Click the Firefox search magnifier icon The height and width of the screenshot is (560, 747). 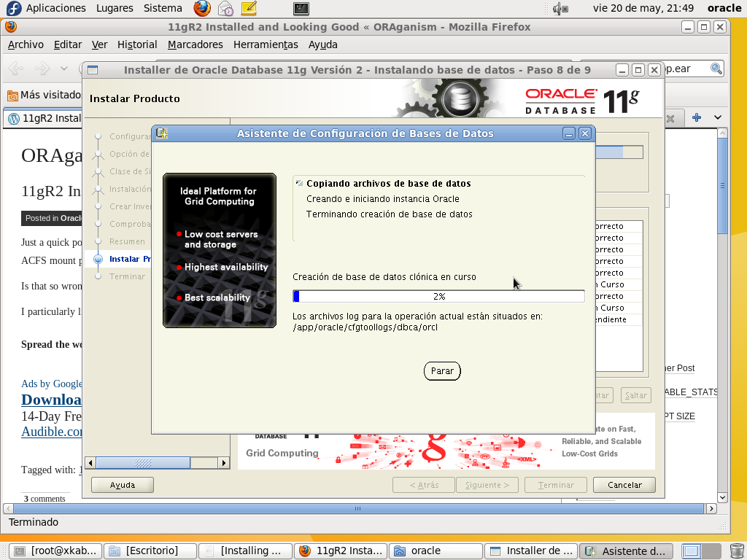tap(716, 69)
